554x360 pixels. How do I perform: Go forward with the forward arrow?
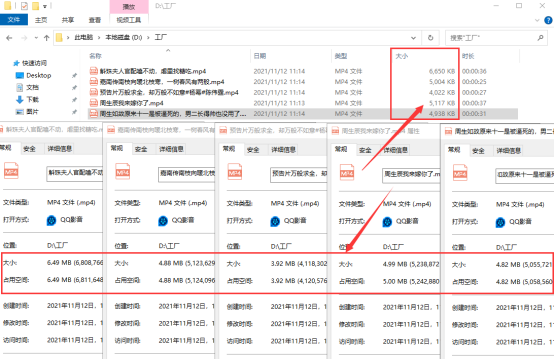(x=24, y=38)
